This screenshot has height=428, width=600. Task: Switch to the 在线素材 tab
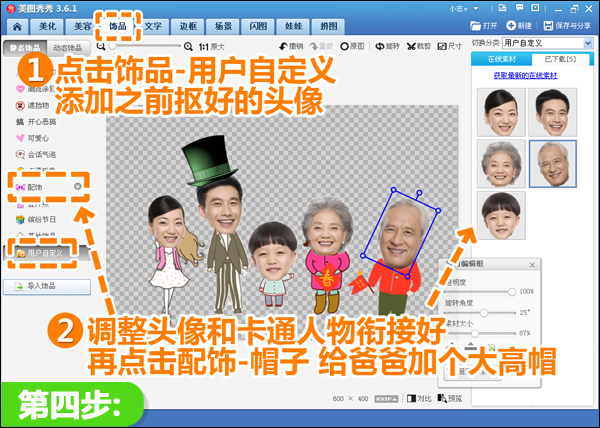tap(502, 59)
